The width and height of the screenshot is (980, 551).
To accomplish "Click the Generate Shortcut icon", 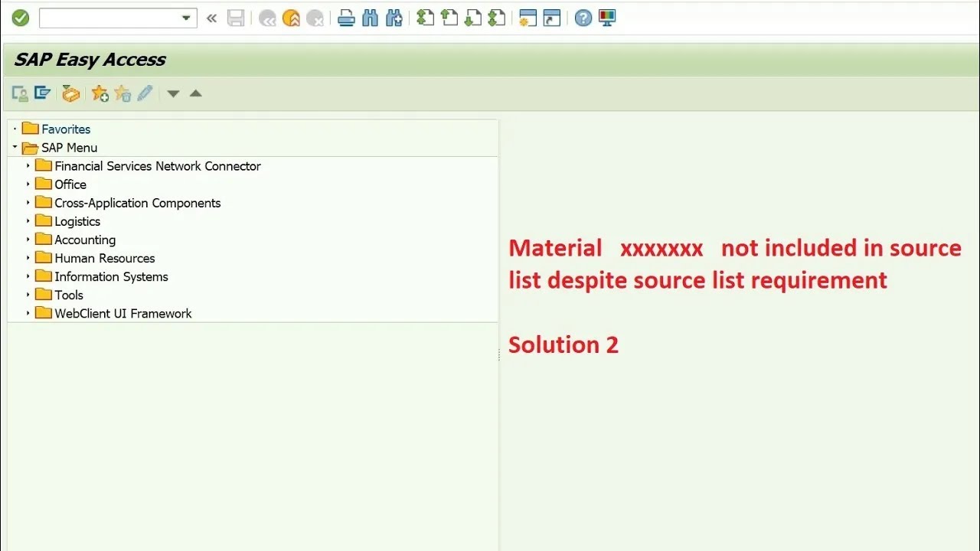I will point(552,18).
